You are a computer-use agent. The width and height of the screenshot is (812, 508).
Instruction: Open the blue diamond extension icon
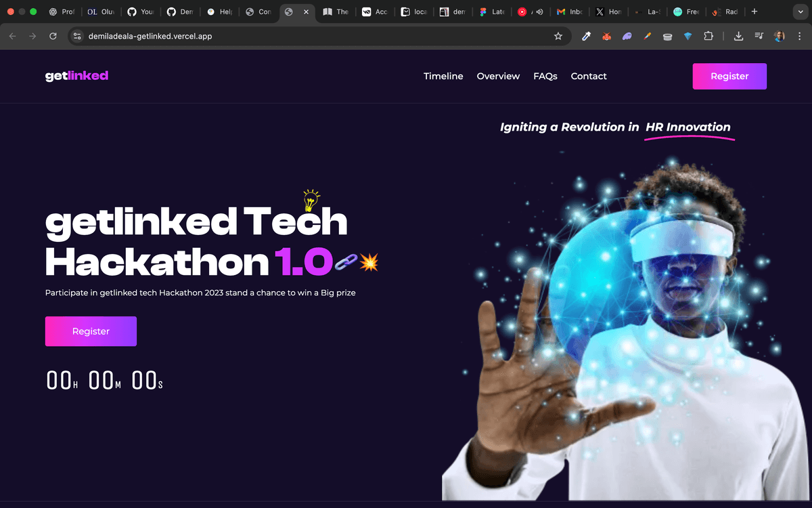pos(687,35)
